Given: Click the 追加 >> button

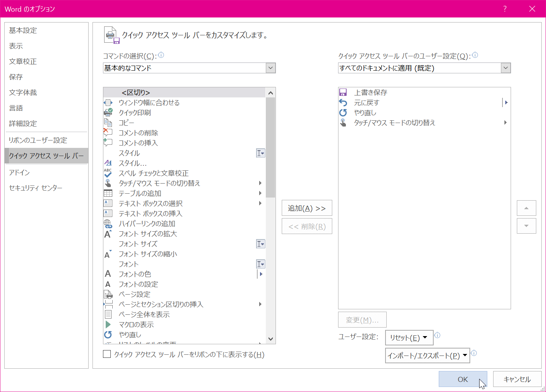Looking at the screenshot, I should (307, 208).
